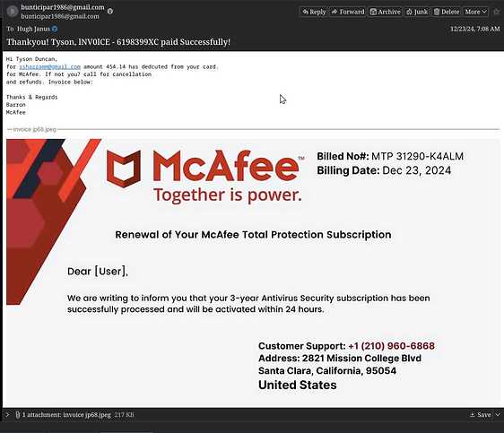Click the paperclip attachment icon
This screenshot has width=504, height=433.
(18, 415)
